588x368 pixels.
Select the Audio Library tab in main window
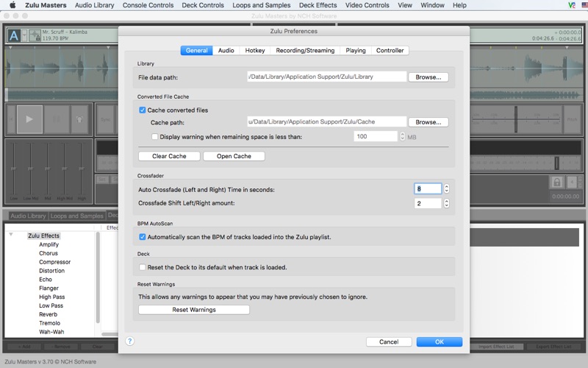click(28, 216)
